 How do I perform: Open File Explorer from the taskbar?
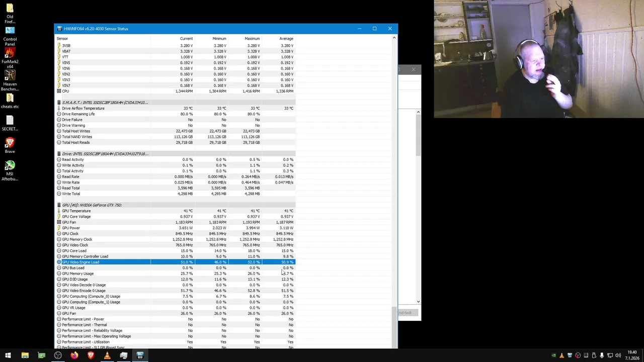(x=25, y=356)
